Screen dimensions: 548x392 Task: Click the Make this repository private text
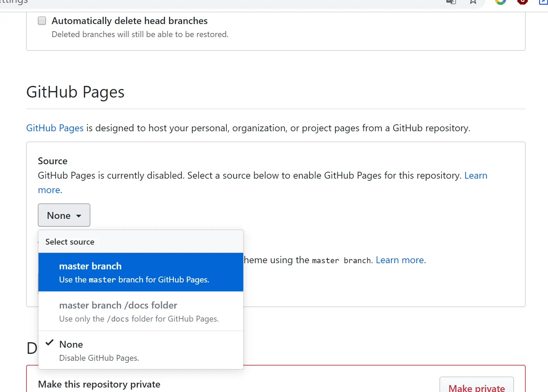[x=99, y=384]
